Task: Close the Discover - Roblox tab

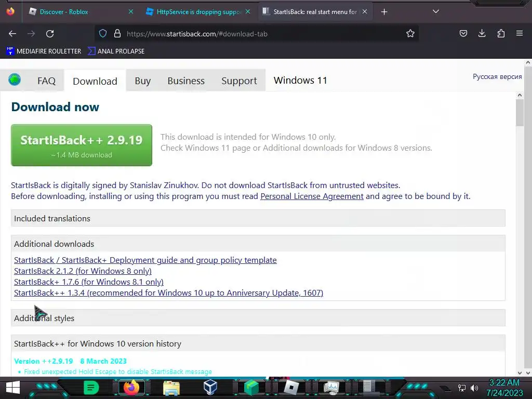Action: pyautogui.click(x=131, y=11)
